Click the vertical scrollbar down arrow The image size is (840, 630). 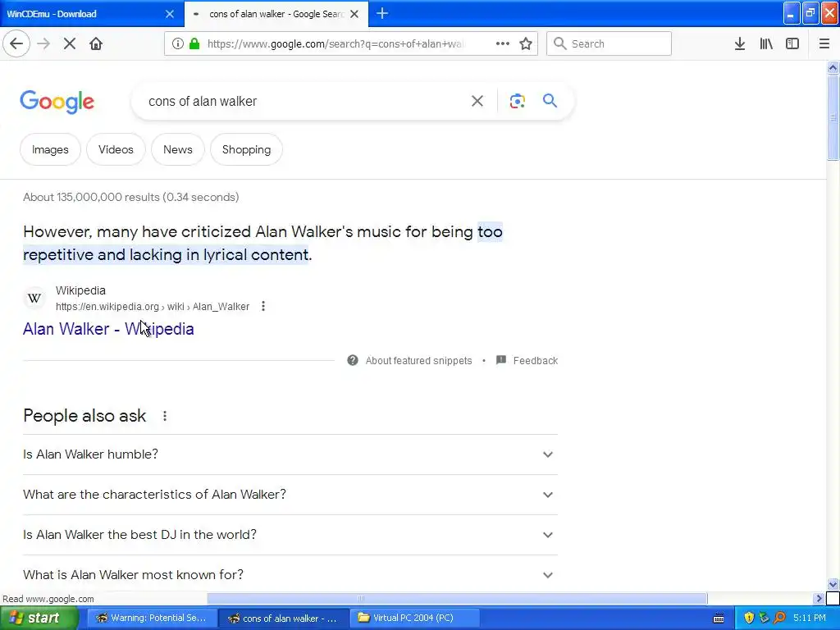click(833, 584)
